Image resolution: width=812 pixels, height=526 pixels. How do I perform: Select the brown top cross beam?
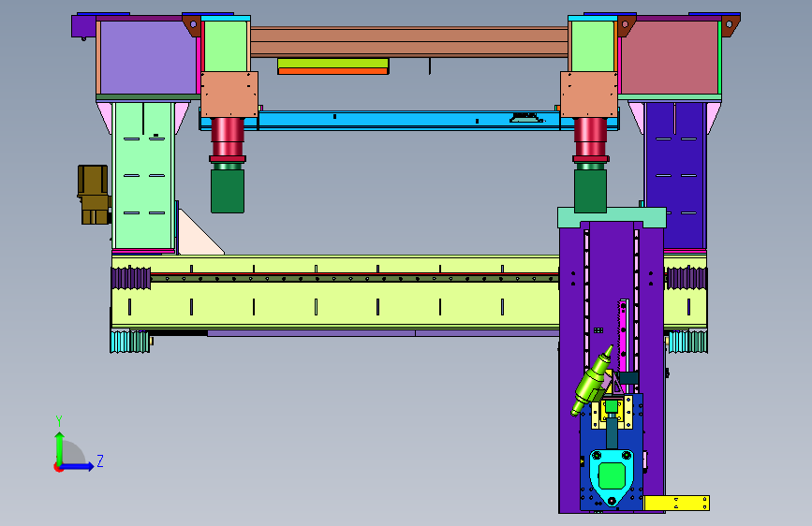pos(409,42)
